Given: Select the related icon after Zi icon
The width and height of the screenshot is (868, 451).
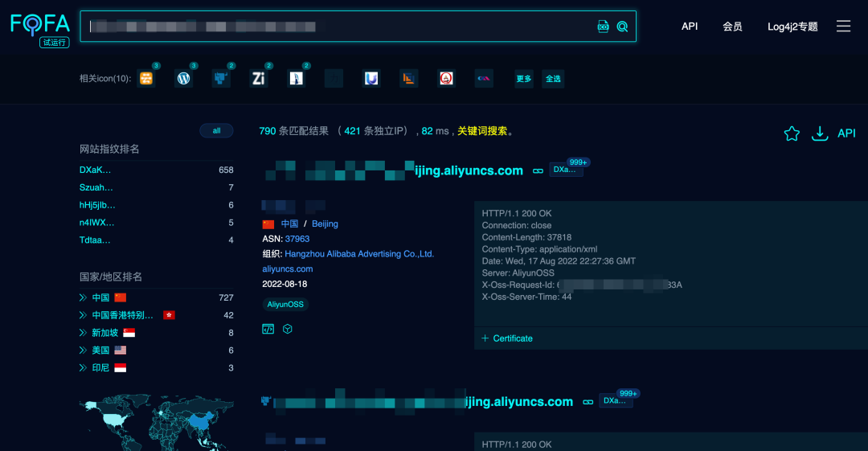Looking at the screenshot, I should [296, 79].
